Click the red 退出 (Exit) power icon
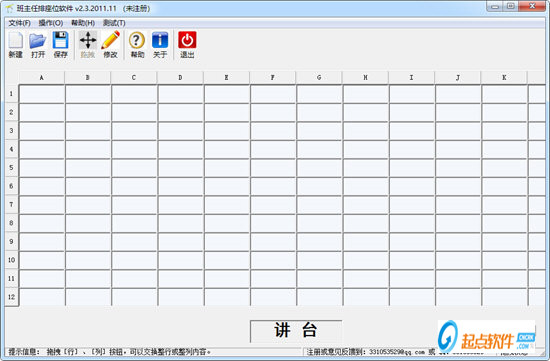The width and height of the screenshot is (550, 361). click(187, 44)
